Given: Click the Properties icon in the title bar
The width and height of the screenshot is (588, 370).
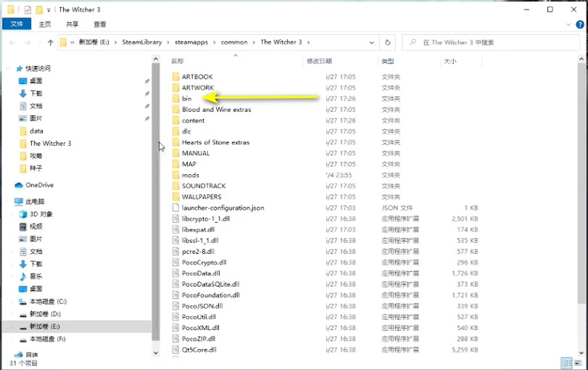Looking at the screenshot, I should coord(28,10).
